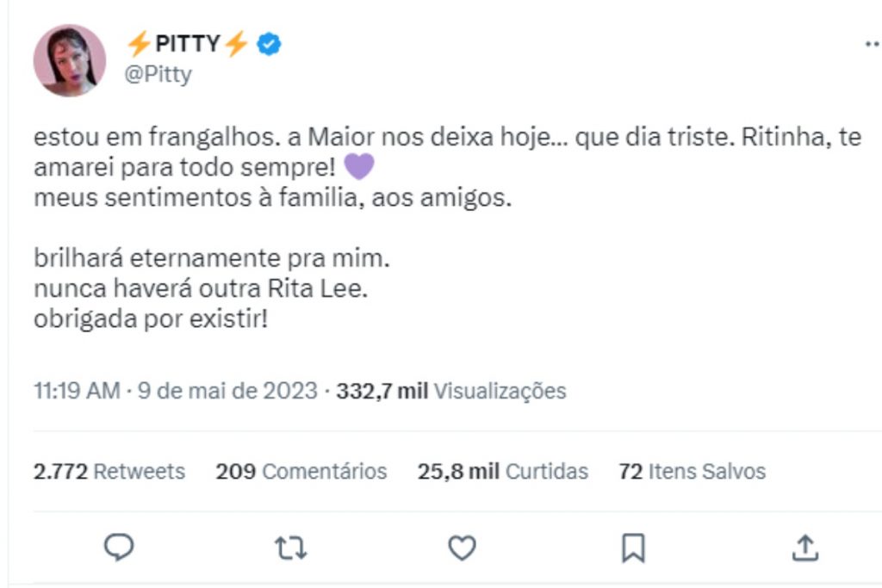Image resolution: width=882 pixels, height=588 pixels.
Task: Show the 2.772 Retweets list
Action: point(109,471)
